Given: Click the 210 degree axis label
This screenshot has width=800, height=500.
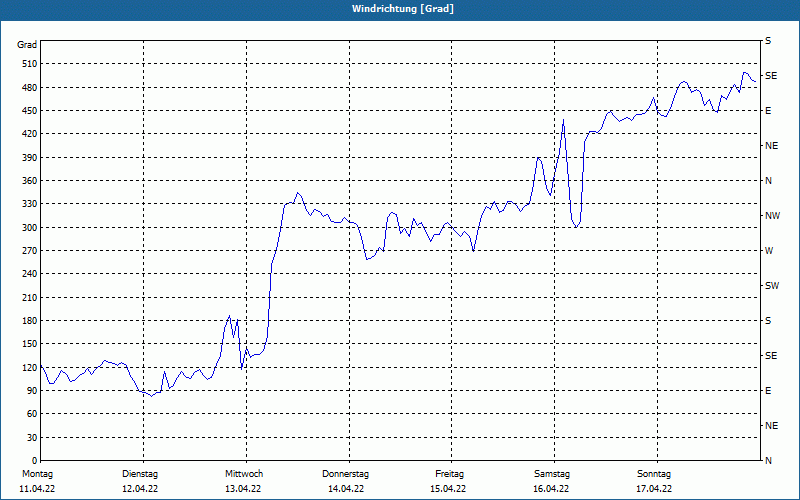Looking at the screenshot, I should click(x=30, y=297).
